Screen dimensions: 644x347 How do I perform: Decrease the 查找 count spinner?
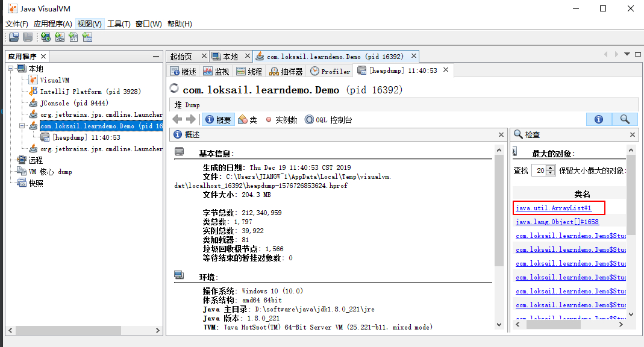(x=551, y=173)
